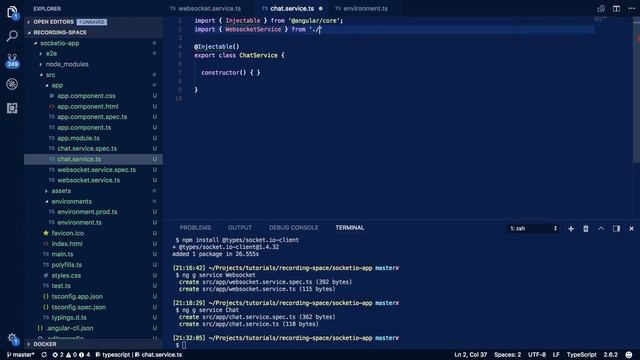640x360 pixels.
Task: Expand the node_modules folder
Action: click(x=67, y=64)
